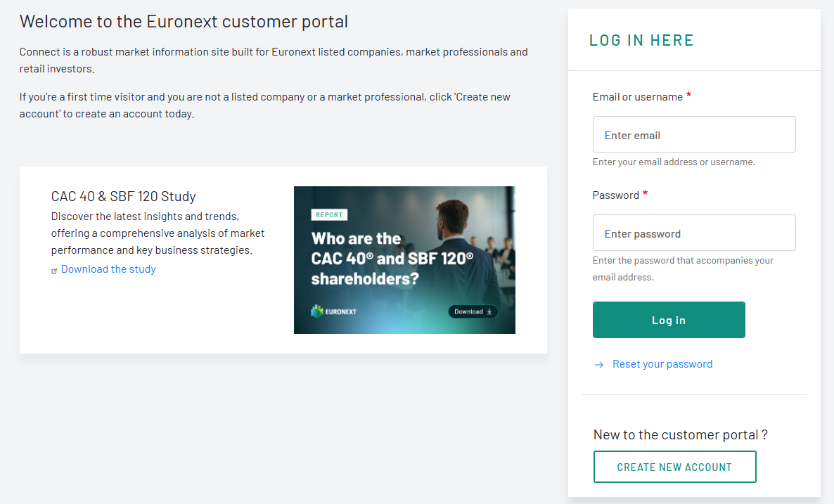Click the red asterisk next to Password

click(646, 194)
